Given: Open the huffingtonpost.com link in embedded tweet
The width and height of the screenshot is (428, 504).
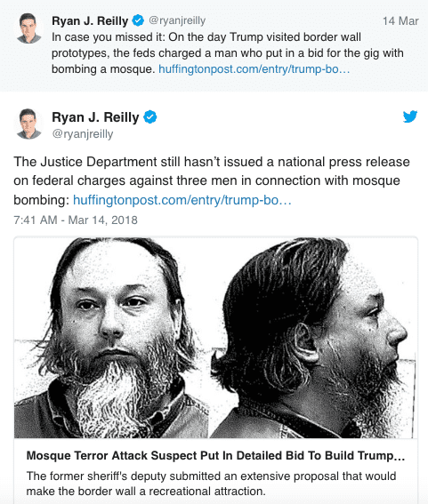Looking at the screenshot, I should 182,200.
